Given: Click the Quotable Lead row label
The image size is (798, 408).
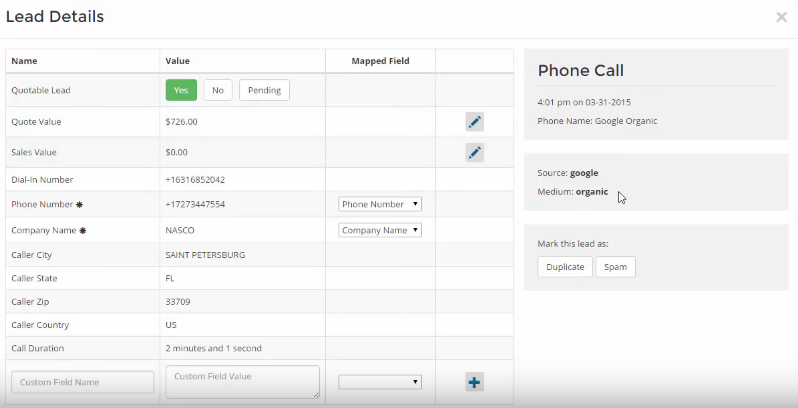Looking at the screenshot, I should click(41, 90).
